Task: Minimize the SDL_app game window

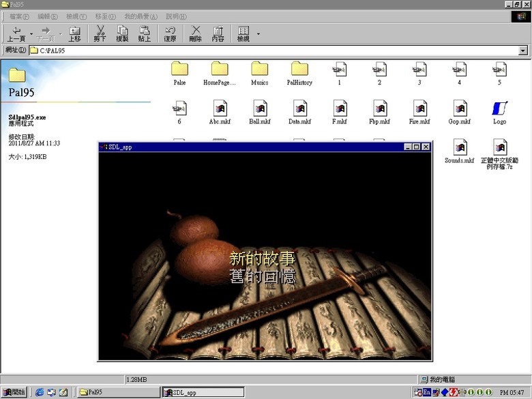Action: tap(408, 147)
